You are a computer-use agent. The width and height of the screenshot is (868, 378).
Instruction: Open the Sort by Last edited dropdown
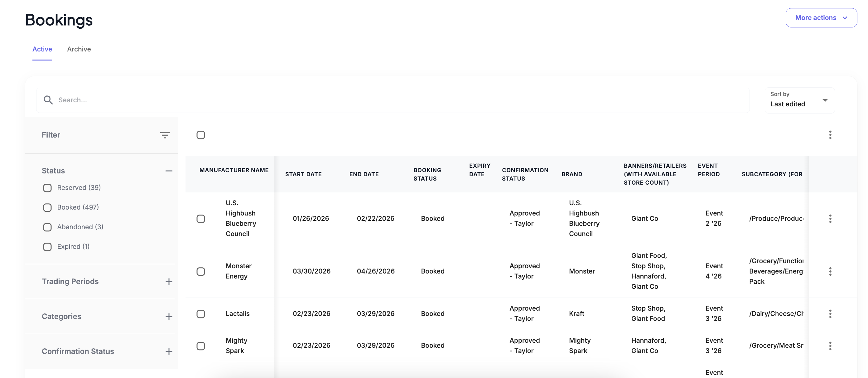[x=799, y=100]
